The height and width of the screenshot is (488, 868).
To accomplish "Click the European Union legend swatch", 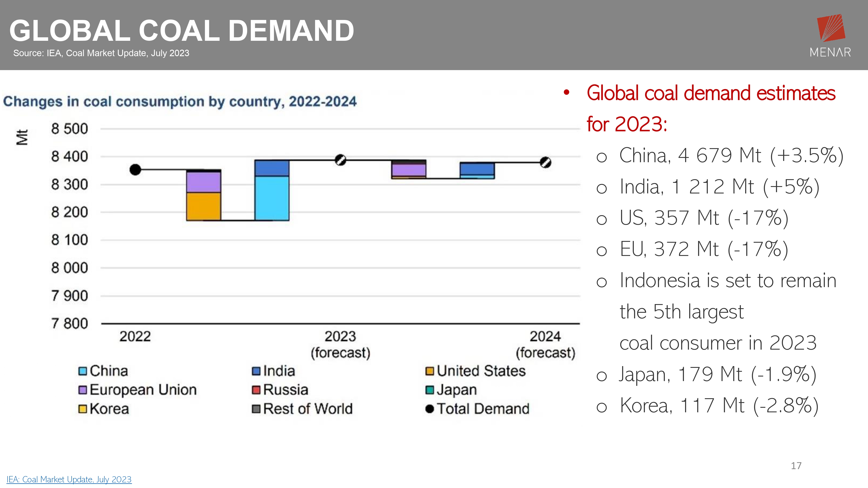I will [82, 390].
